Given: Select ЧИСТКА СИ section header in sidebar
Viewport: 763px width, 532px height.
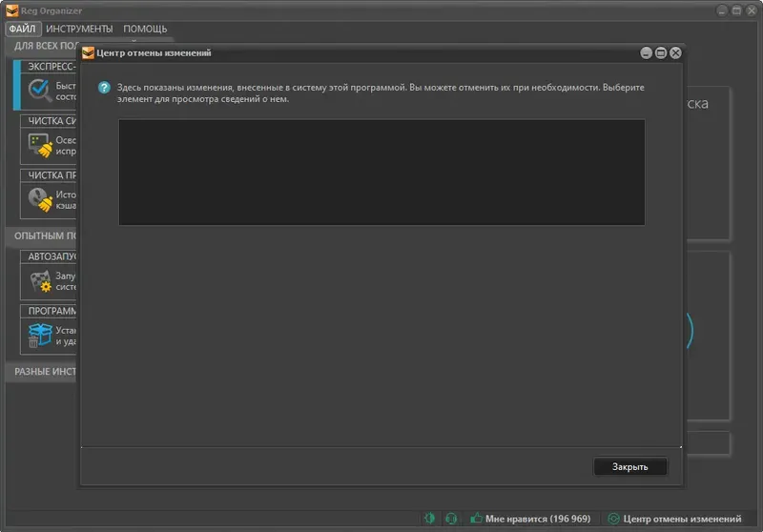Looking at the screenshot, I should coord(49,120).
